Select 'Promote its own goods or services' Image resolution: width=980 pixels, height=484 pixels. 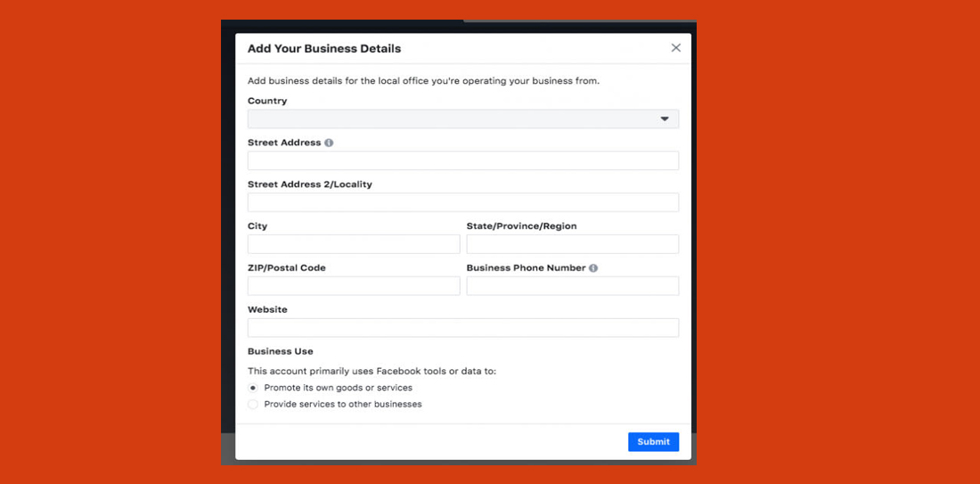coord(253,388)
